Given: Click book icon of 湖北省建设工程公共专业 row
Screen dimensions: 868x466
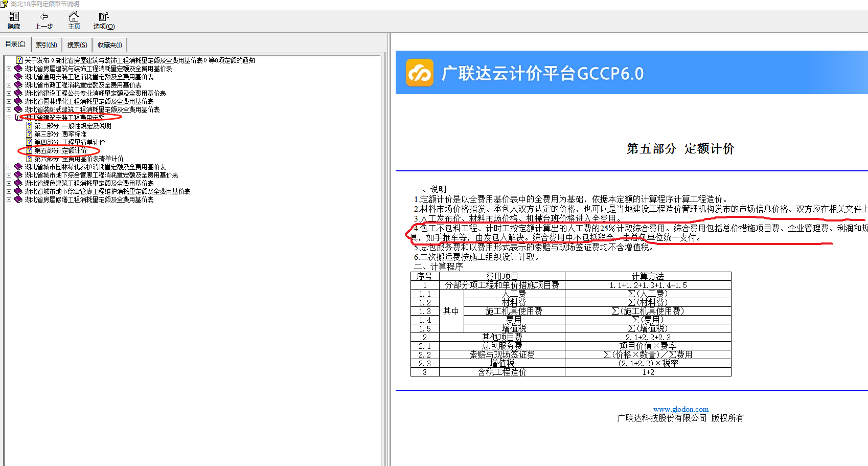Looking at the screenshot, I should point(18,93).
